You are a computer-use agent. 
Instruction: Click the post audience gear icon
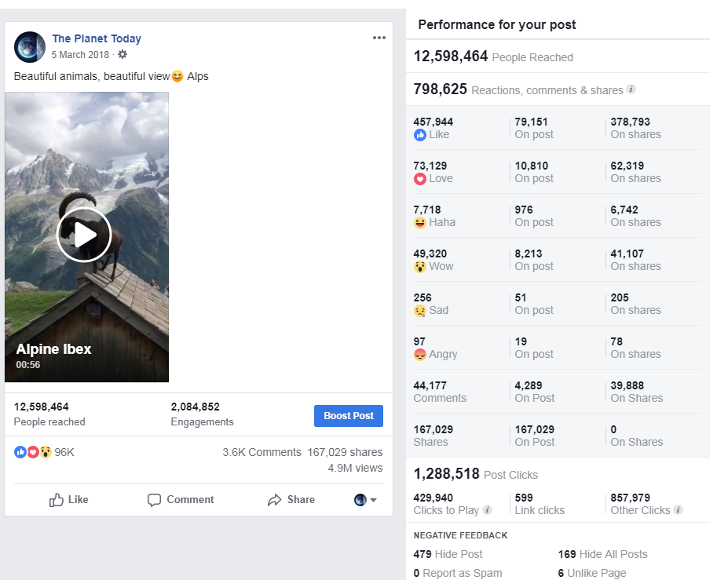(123, 55)
